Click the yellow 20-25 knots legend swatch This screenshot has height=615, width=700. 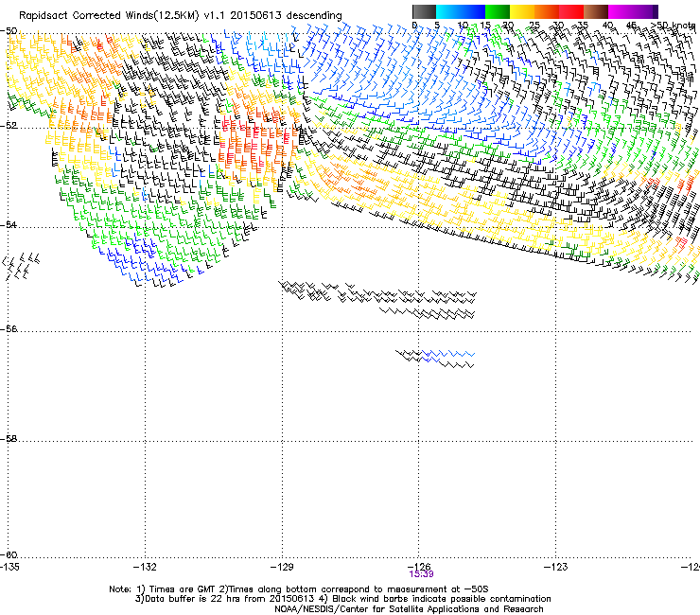[522, 11]
